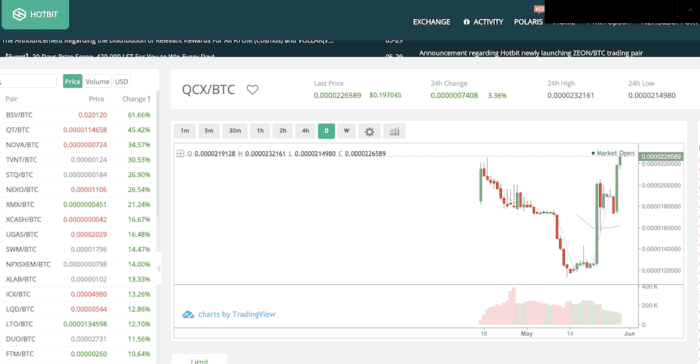Toggle the Price filter button

tap(72, 81)
